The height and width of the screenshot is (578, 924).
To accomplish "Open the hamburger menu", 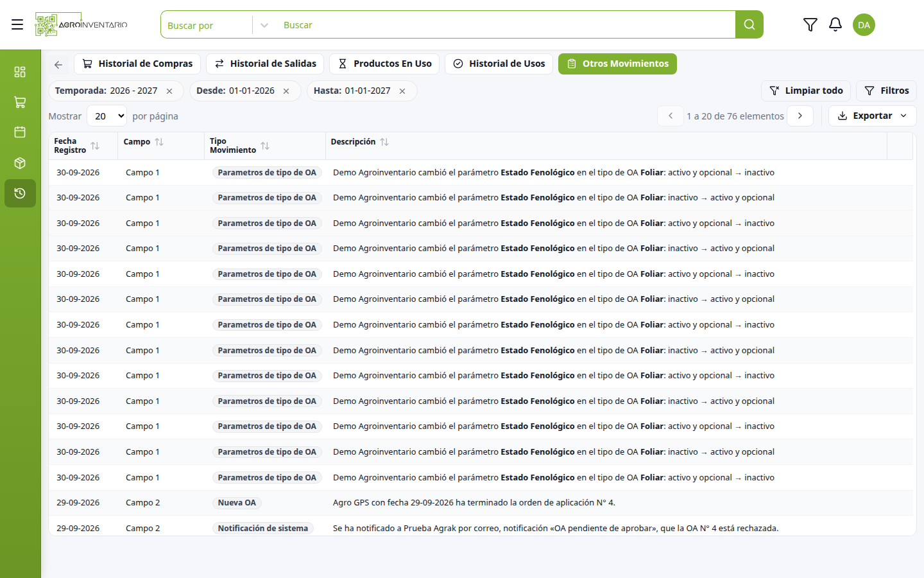I will [x=17, y=24].
